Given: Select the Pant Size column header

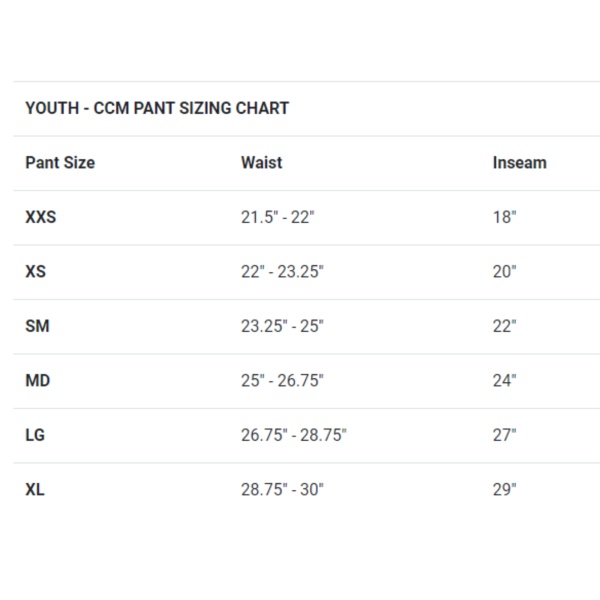Looking at the screenshot, I should pos(60,163).
